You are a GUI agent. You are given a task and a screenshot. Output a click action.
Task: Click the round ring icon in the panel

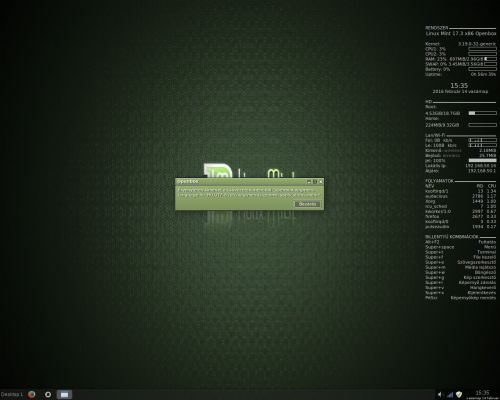click(x=48, y=394)
